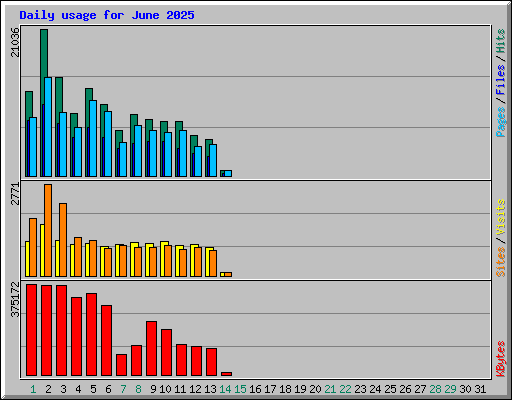Select day 29 on the x-axis
This screenshot has height=400, width=512.
click(x=450, y=389)
